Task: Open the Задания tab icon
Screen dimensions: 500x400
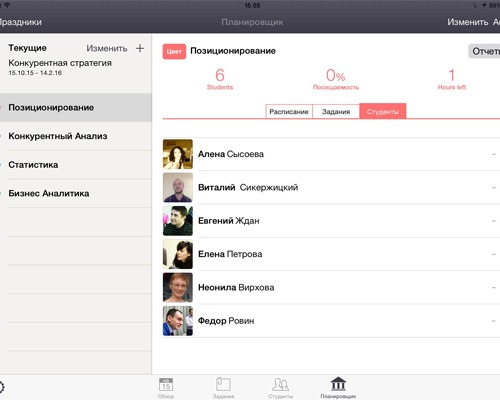Action: pos(223,384)
